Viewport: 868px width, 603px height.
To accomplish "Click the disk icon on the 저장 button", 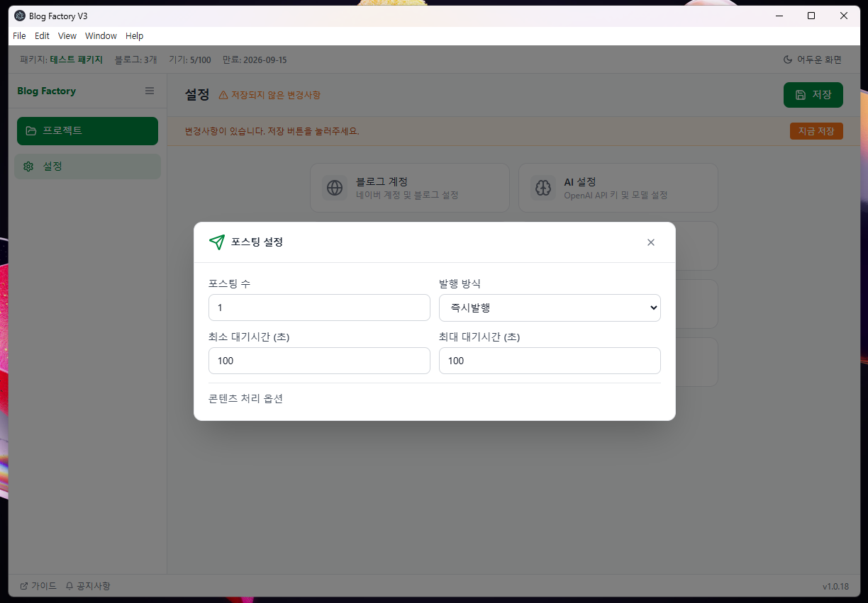I will (801, 94).
